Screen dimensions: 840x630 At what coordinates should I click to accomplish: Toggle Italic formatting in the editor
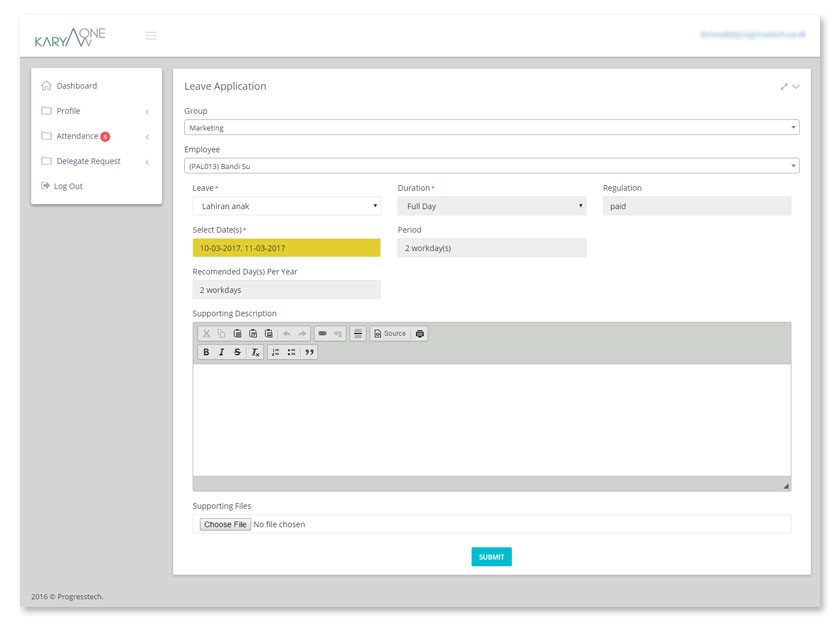(221, 351)
